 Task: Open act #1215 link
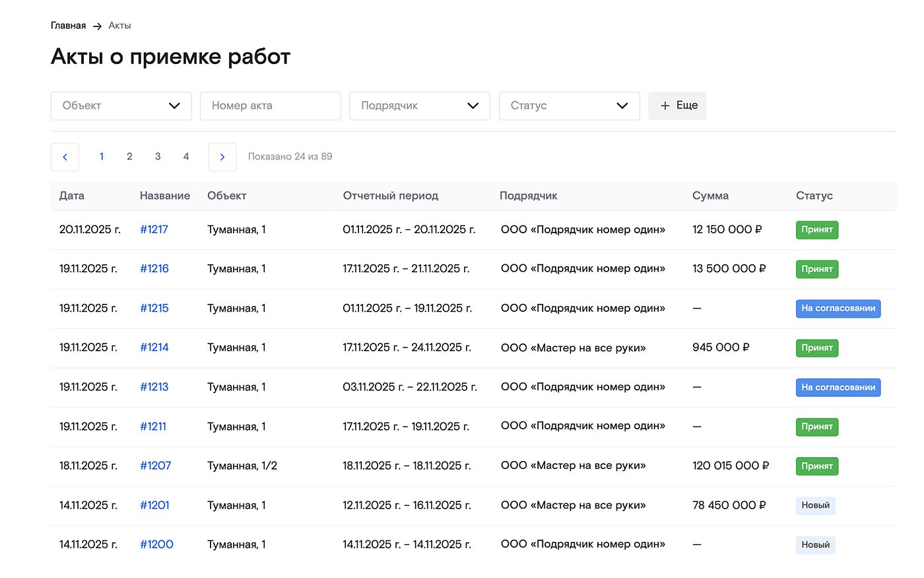[x=154, y=308]
